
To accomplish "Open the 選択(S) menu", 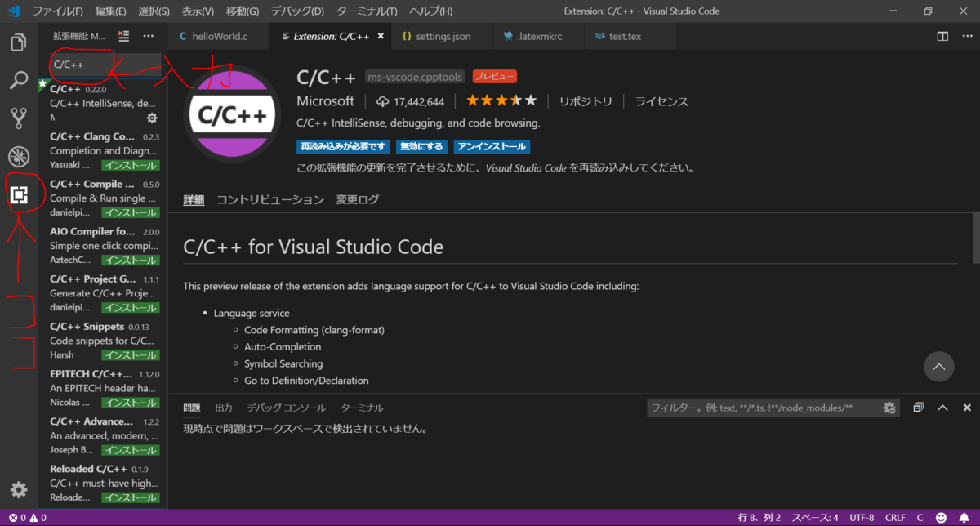I will (154, 11).
